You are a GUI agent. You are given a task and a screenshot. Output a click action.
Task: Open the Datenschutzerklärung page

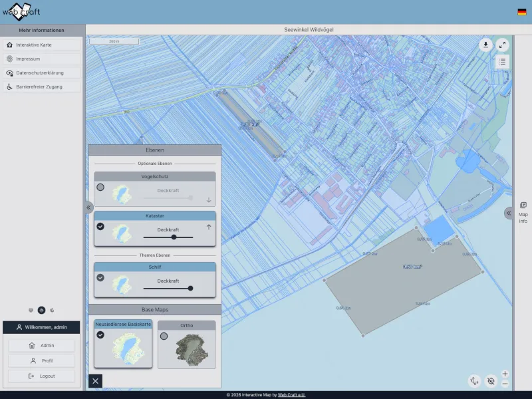43,72
